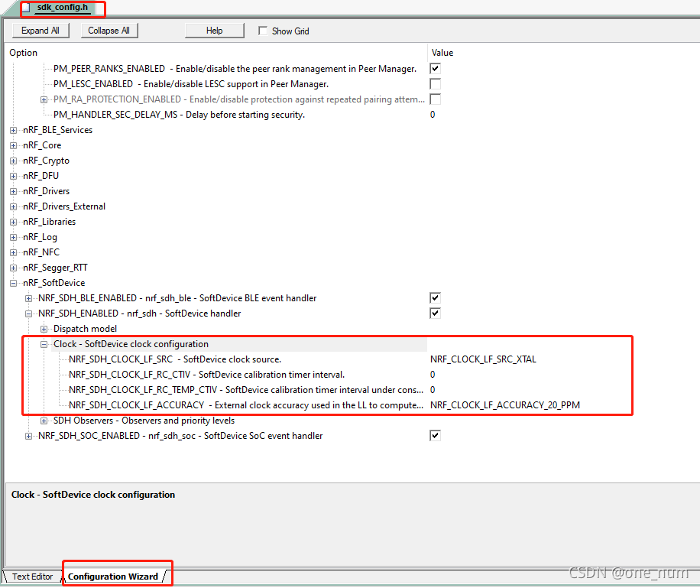This screenshot has height=588, width=700.
Task: Expand the nRF_NFC group
Action: coord(14,252)
